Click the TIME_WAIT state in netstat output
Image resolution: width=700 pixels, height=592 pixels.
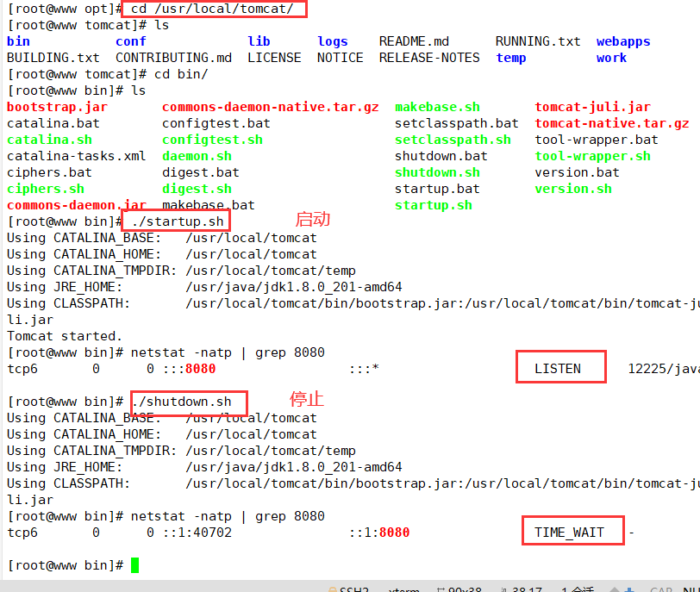coord(569,533)
